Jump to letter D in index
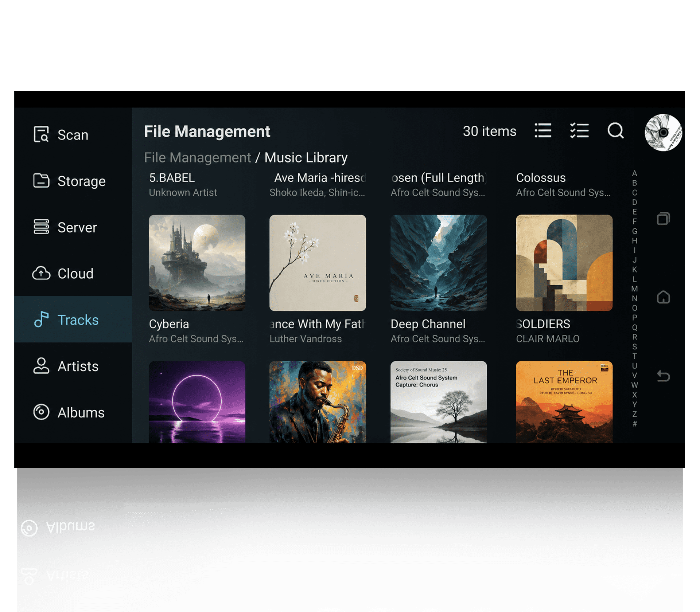Viewport: 700px width, 612px height. (x=634, y=202)
